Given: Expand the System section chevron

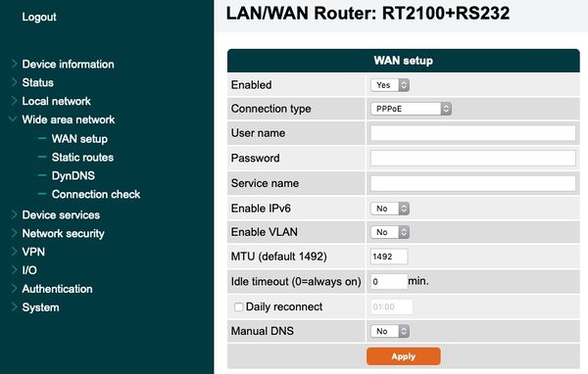Looking at the screenshot, I should [14, 306].
